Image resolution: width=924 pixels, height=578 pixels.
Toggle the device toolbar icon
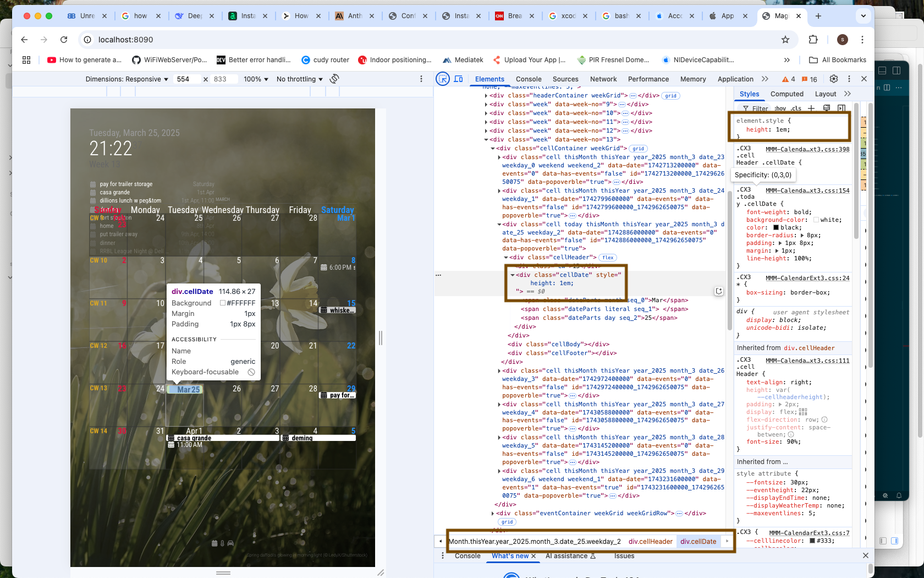point(458,79)
